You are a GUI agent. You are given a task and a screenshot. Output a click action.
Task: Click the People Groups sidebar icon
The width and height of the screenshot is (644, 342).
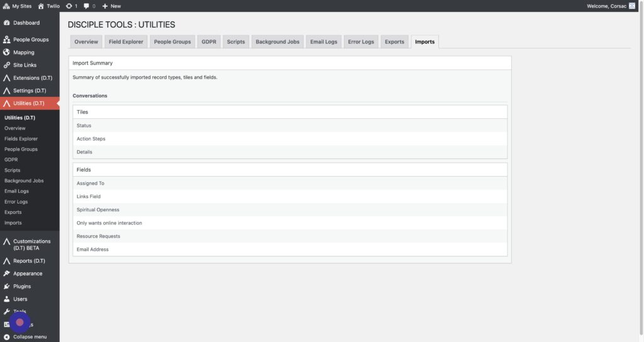click(7, 40)
